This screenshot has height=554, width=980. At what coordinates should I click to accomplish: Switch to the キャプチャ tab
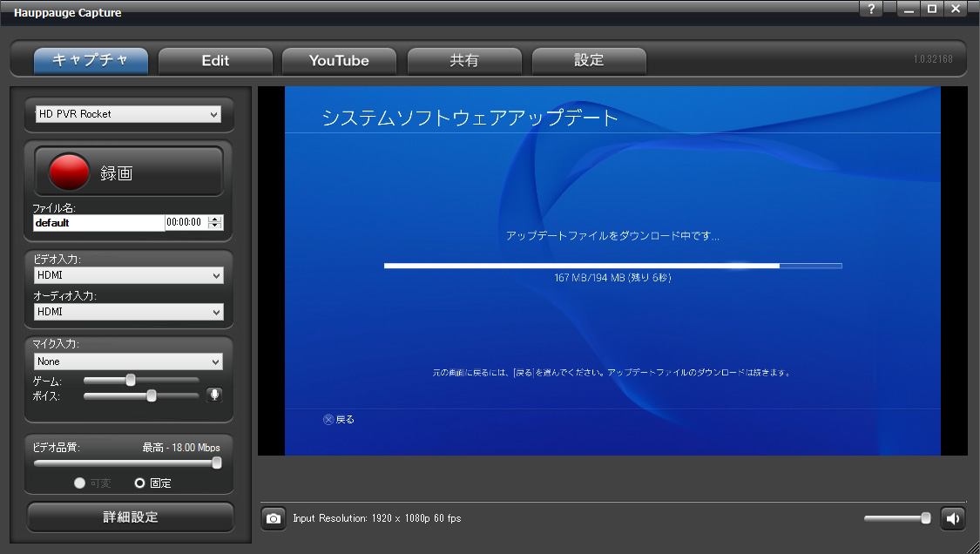[91, 61]
